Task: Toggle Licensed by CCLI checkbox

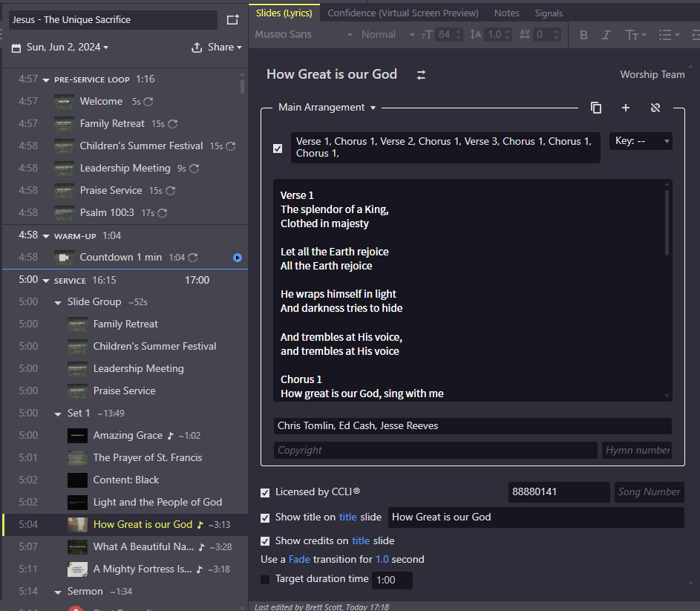Action: 265,493
